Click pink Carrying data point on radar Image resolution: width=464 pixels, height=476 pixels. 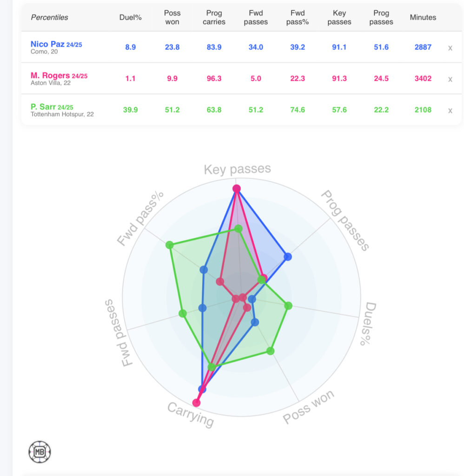point(197,403)
